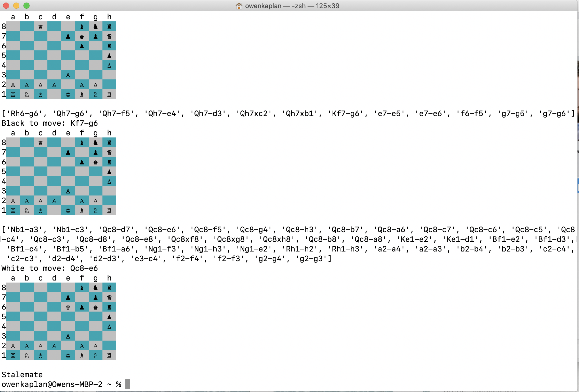
Task: Click the cursor block after the shell prompt
Action: tap(128, 384)
